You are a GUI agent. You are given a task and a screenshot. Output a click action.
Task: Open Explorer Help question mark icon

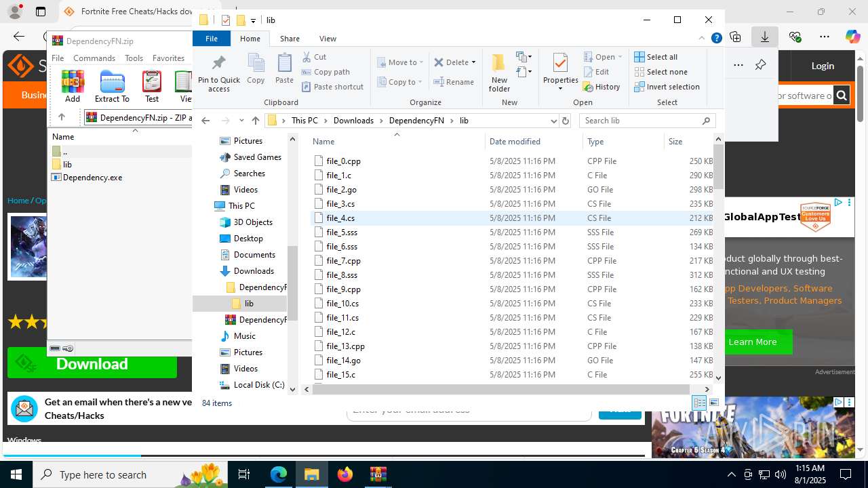click(716, 39)
